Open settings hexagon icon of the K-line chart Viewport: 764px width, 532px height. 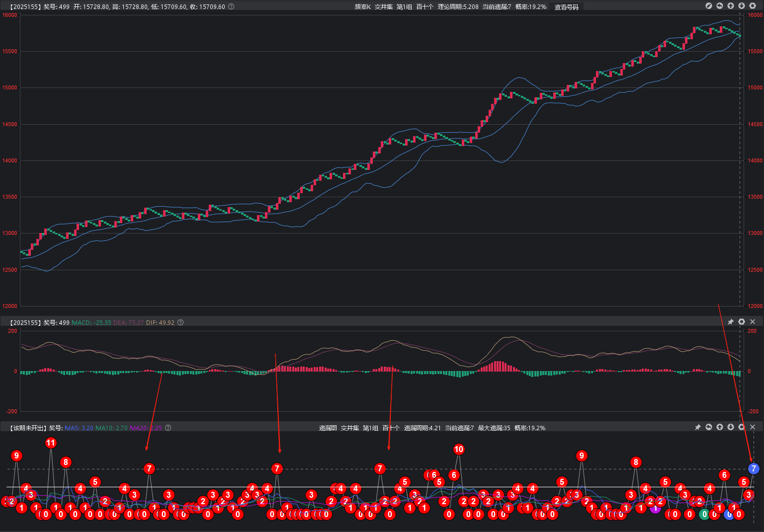click(x=753, y=6)
